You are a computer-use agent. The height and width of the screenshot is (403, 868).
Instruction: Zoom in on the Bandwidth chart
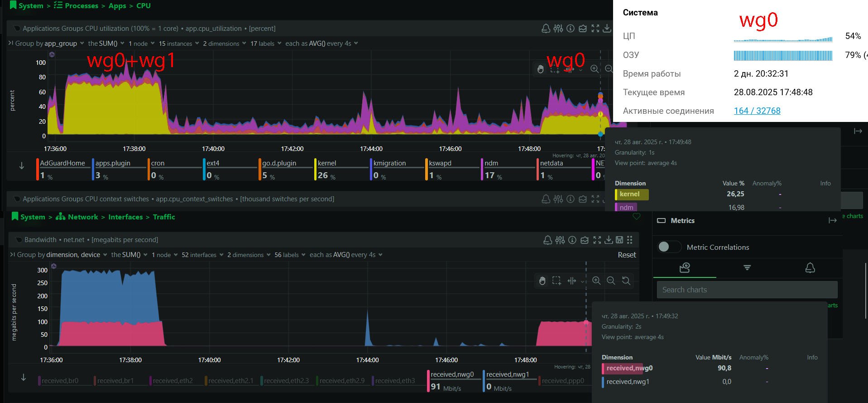point(596,281)
